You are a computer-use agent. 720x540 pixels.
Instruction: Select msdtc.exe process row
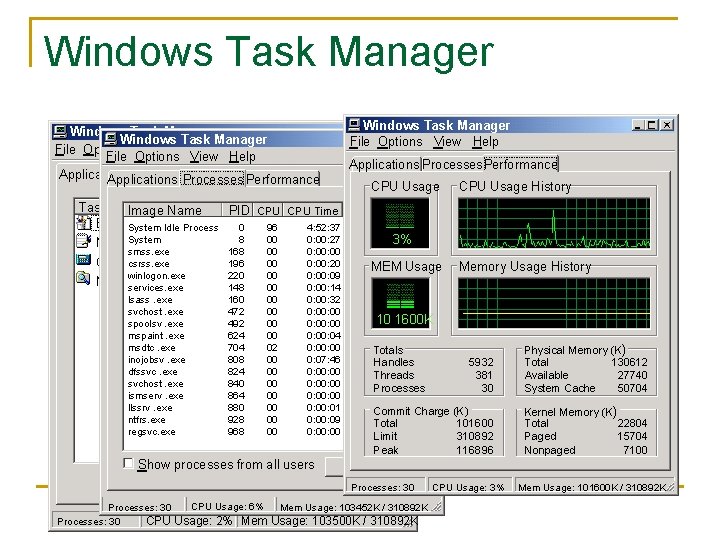233,348
